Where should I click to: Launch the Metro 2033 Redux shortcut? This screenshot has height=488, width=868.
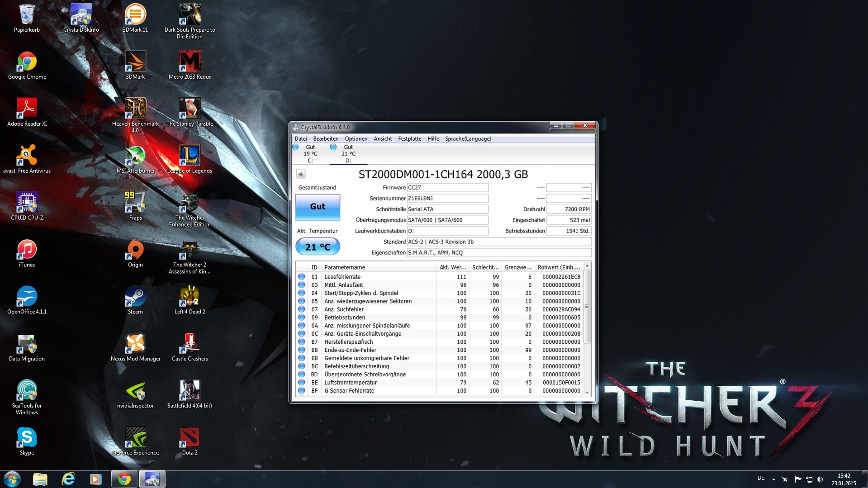click(x=190, y=65)
